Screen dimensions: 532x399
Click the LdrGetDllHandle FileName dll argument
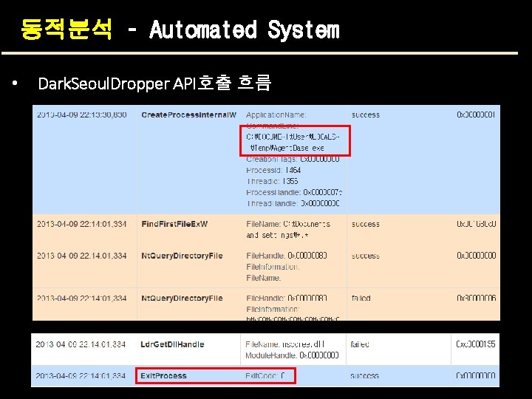(285, 344)
